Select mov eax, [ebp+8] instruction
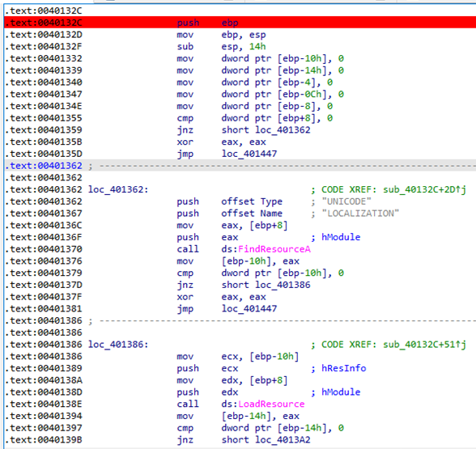Image resolution: width=476 pixels, height=449 pixels. (x=232, y=226)
